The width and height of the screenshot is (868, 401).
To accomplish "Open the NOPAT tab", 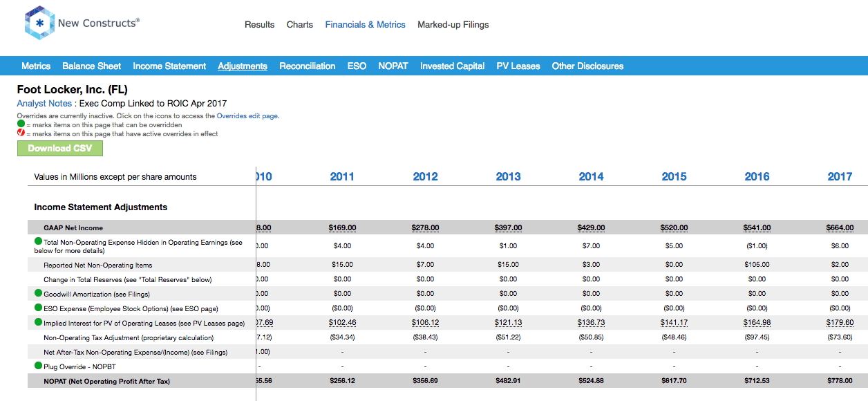I will [393, 66].
